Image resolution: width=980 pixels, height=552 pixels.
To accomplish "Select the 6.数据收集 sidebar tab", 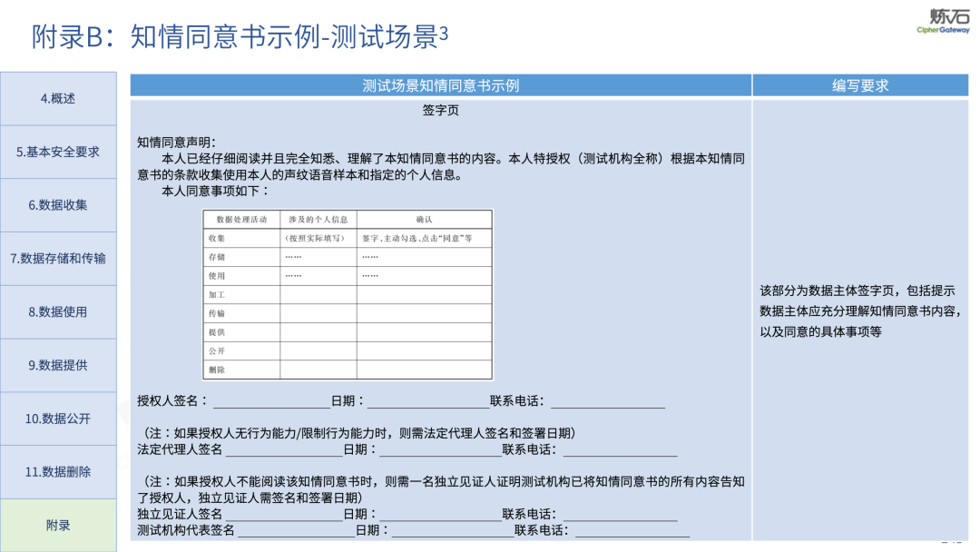I will click(58, 205).
